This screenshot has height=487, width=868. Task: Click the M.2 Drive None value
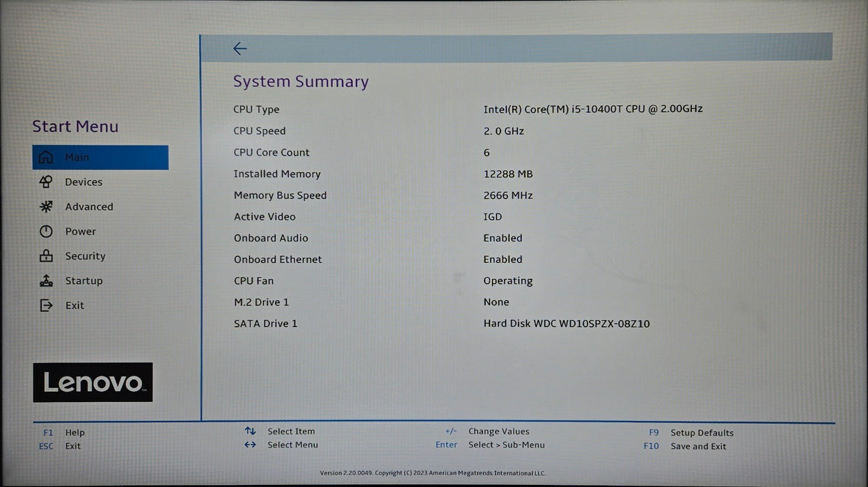click(x=496, y=302)
